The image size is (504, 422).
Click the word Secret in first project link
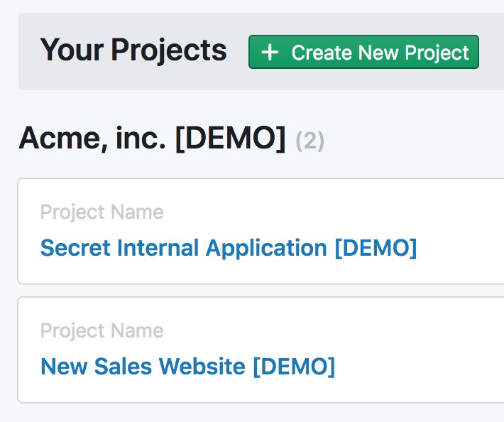(x=75, y=248)
